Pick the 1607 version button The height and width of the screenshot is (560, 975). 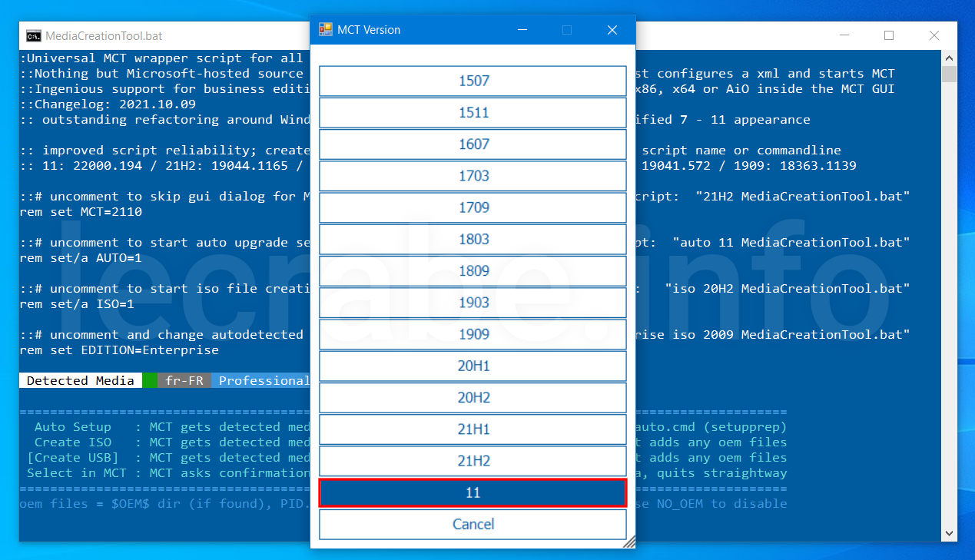click(x=473, y=144)
